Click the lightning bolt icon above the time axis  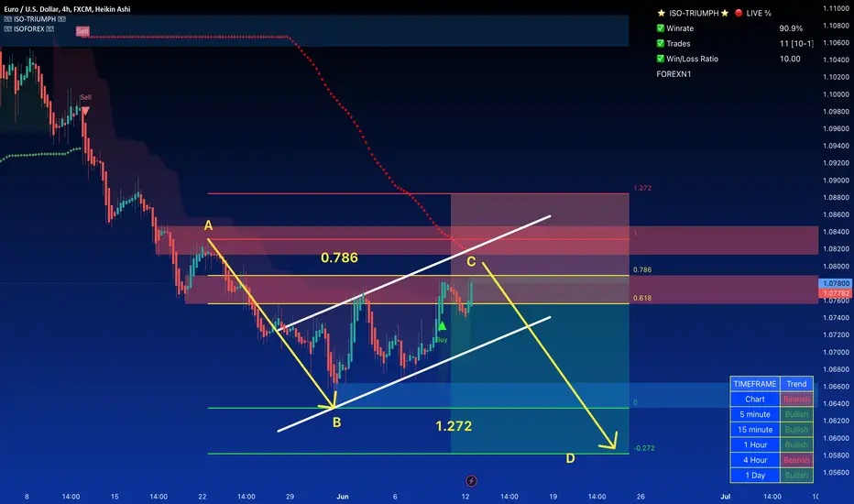[x=472, y=480]
